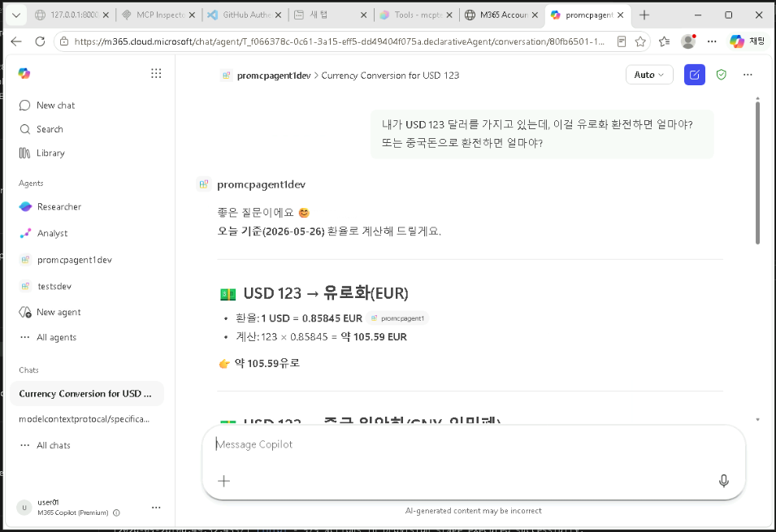Close the GitHub Authentication tab

(278, 15)
